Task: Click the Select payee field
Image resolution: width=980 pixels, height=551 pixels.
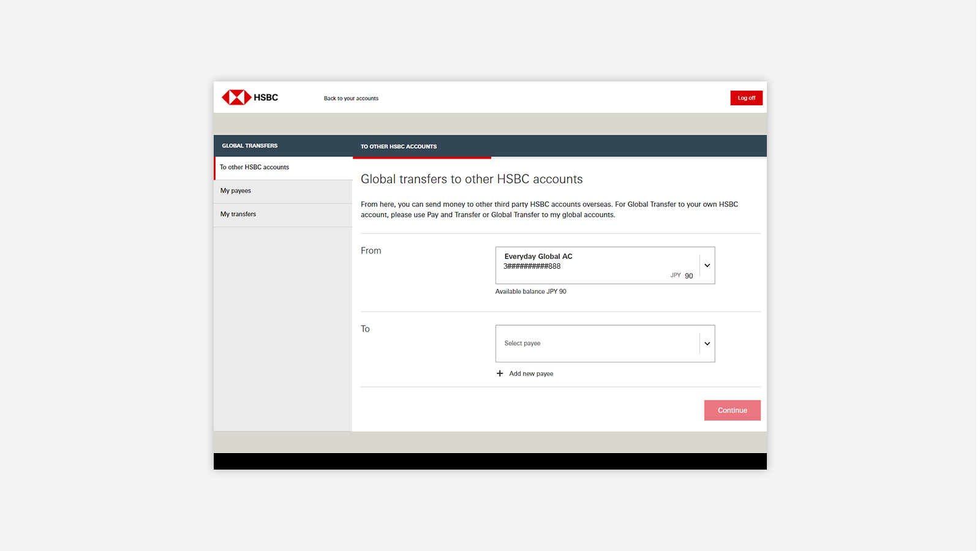Action: [605, 343]
